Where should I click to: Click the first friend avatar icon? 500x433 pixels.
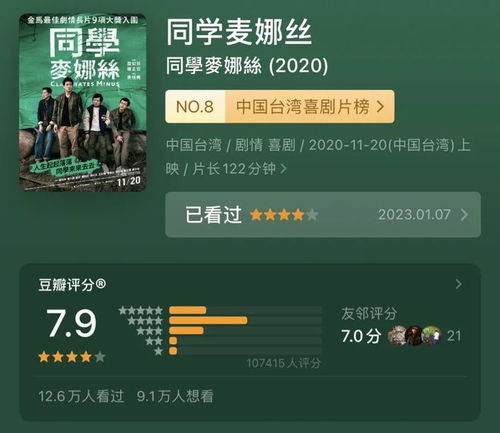coord(397,336)
